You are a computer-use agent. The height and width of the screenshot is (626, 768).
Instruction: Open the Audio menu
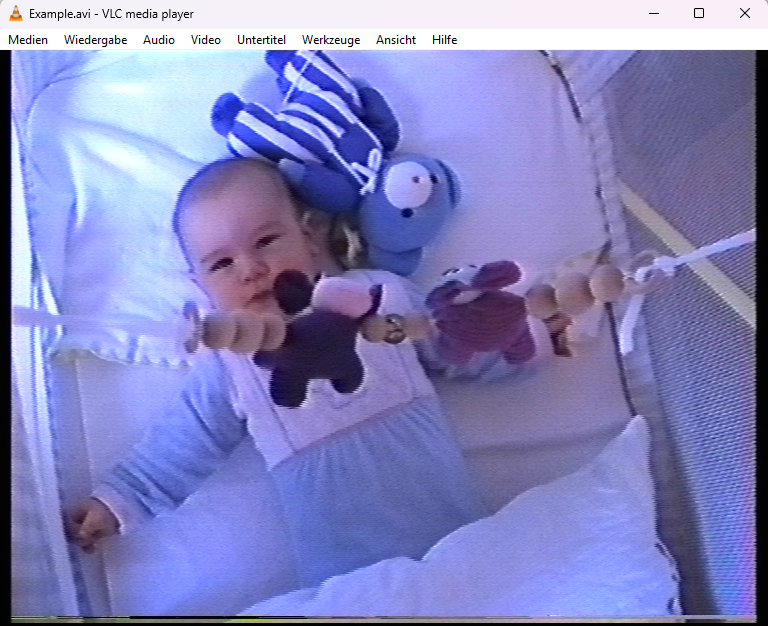(x=159, y=40)
